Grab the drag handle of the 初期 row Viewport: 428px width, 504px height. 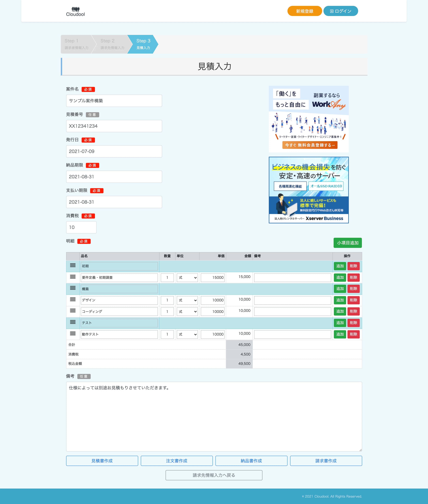73,265
